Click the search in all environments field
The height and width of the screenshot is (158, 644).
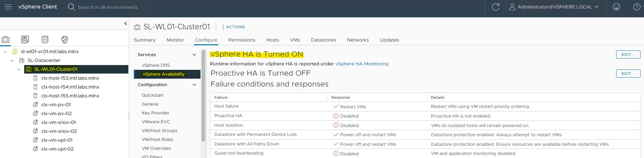pos(108,7)
